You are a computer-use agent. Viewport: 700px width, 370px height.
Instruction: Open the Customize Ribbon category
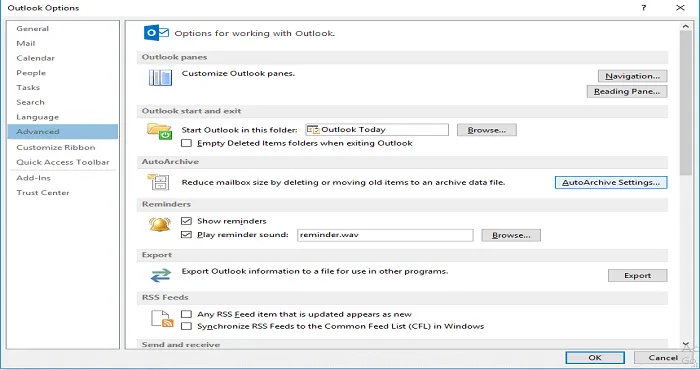(63, 147)
